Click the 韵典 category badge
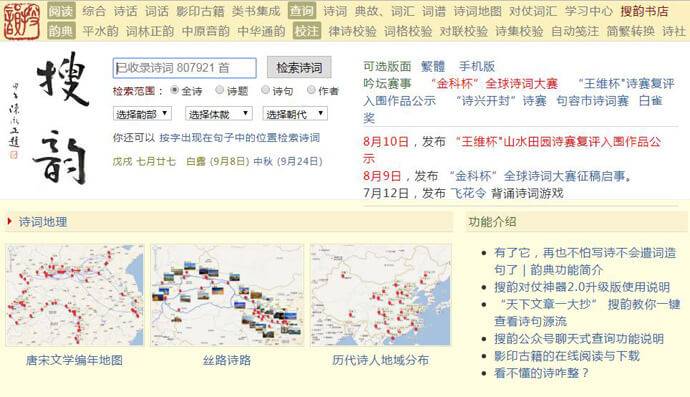The height and width of the screenshot is (397, 690). tap(61, 31)
